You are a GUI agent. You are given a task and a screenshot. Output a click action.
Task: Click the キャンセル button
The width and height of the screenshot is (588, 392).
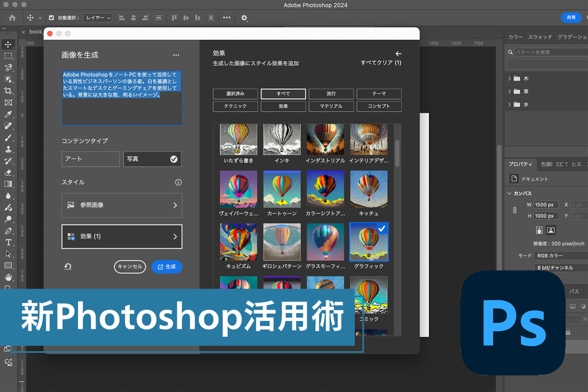[x=130, y=267]
